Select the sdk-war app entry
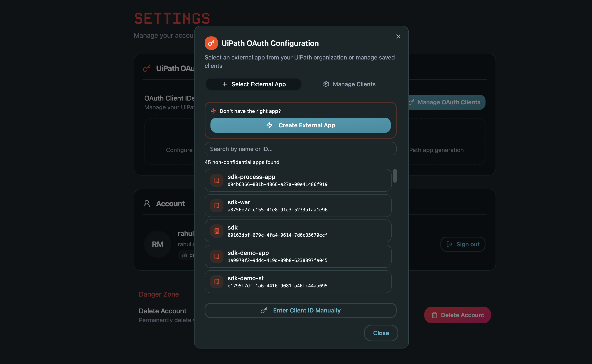This screenshot has height=364, width=592. coord(298,206)
